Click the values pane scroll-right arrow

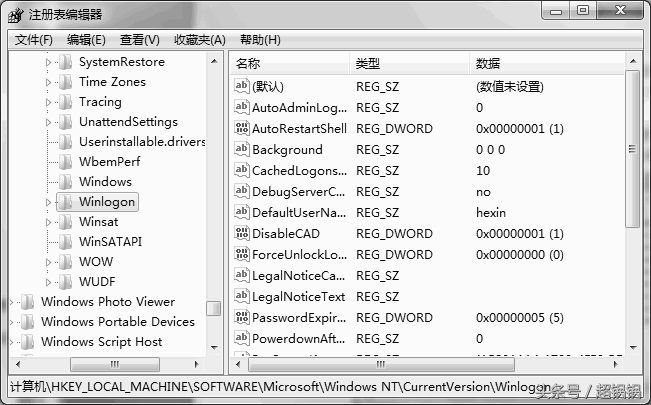[x=615, y=364]
